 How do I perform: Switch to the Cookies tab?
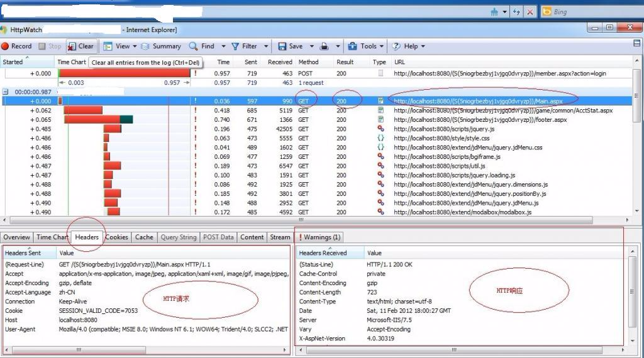[116, 237]
